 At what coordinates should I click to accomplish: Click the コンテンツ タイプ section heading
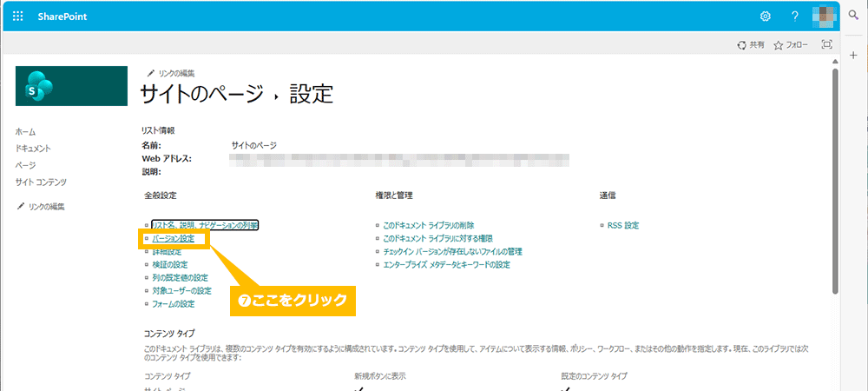click(x=169, y=333)
